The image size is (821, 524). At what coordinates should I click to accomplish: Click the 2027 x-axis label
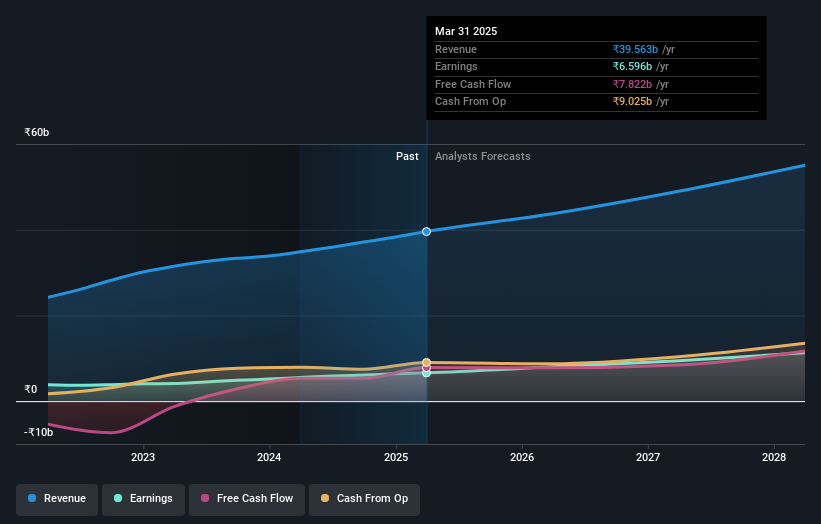coord(648,458)
